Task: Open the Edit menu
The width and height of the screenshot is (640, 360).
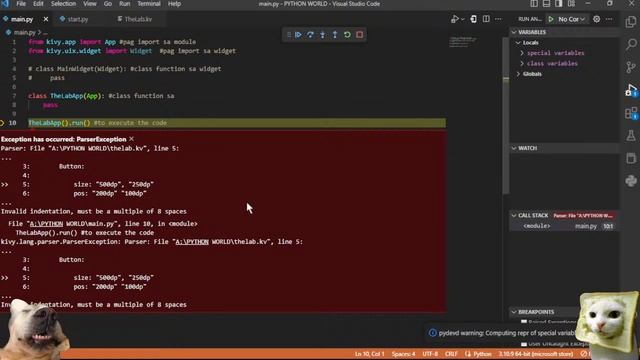Action: click(x=38, y=4)
